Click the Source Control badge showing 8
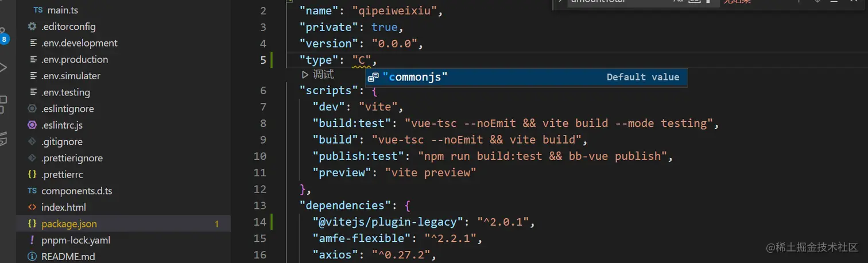Viewport: 868px width, 263px height. pos(5,40)
